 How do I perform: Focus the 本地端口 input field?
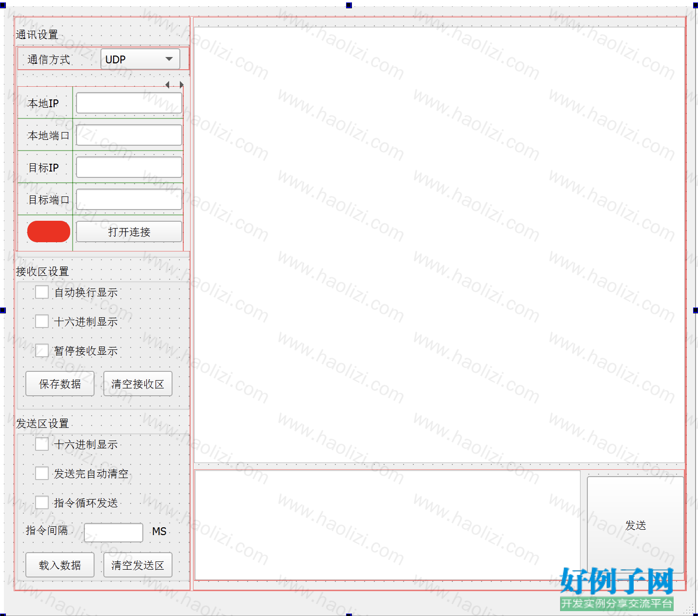click(129, 135)
